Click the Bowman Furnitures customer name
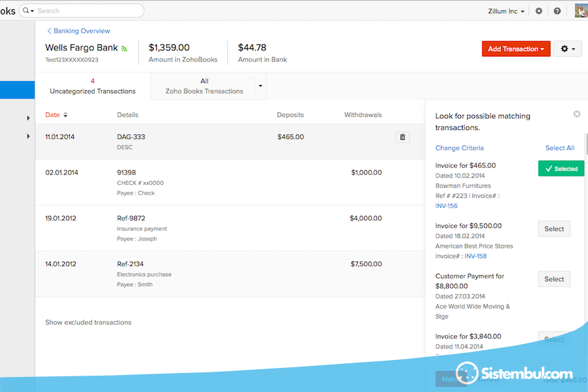588x392 pixels. tap(463, 186)
